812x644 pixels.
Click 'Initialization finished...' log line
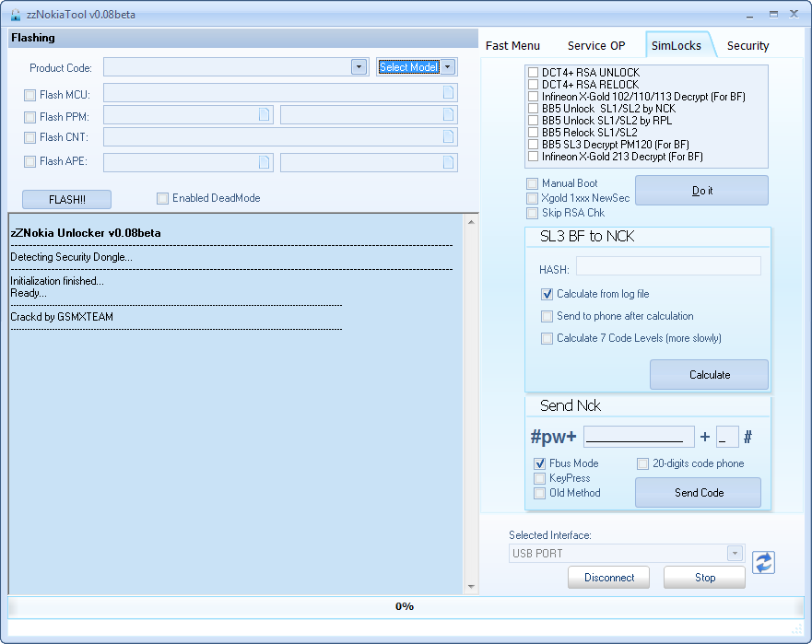click(57, 281)
